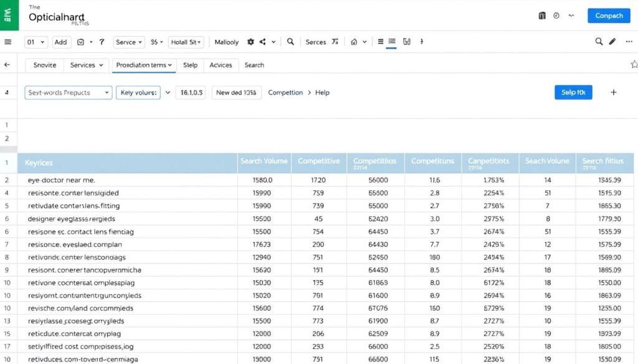Click the 16.1.0.S value box
The image size is (638, 364).
click(191, 93)
